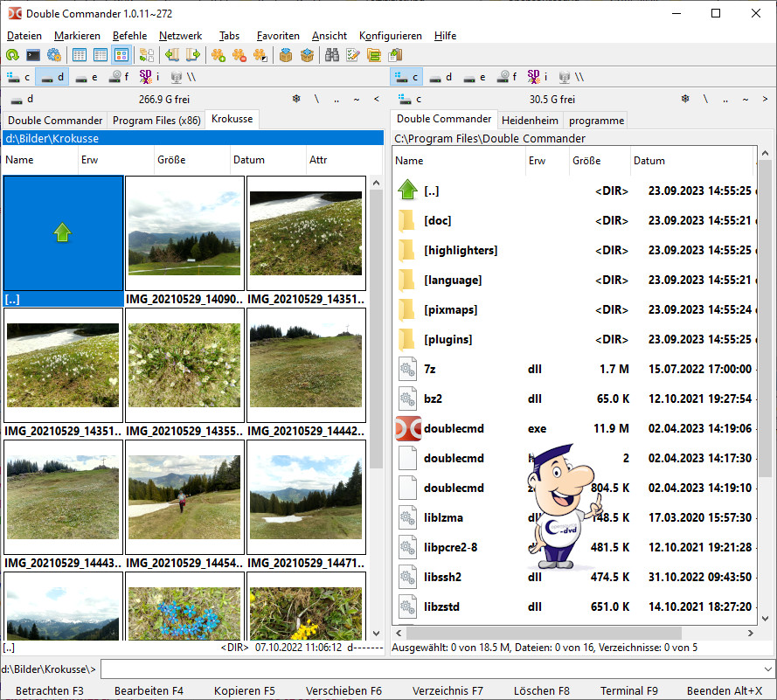Click the Refresh toolbar icon

pos(12,55)
